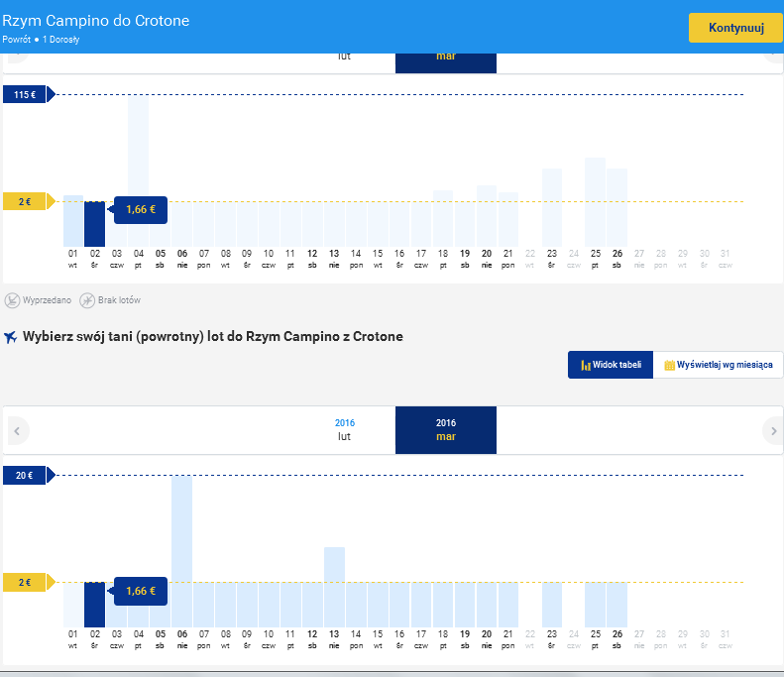This screenshot has height=677, width=784.
Task: Click Rzym Campino do Crotone header title
Action: pos(96,21)
